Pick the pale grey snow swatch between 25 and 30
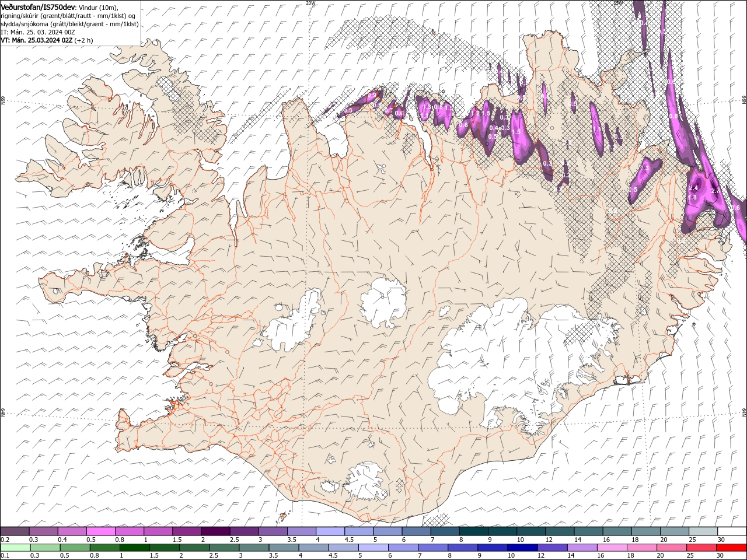This screenshot has width=747, height=560. click(x=703, y=531)
